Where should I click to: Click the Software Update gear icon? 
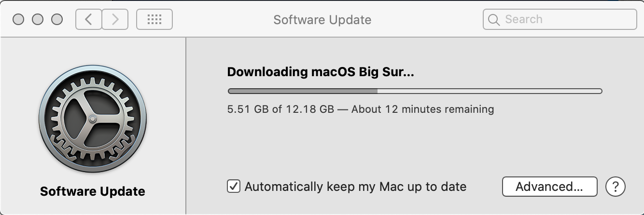[92, 120]
